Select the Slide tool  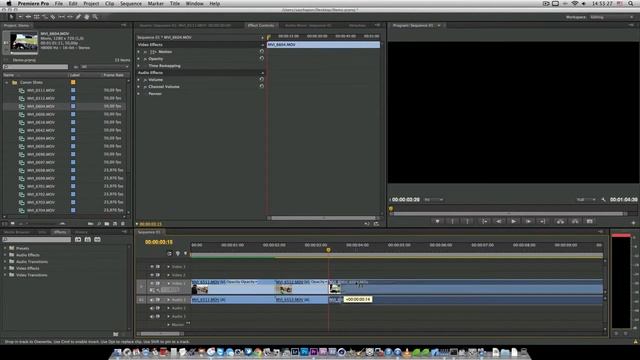70,17
